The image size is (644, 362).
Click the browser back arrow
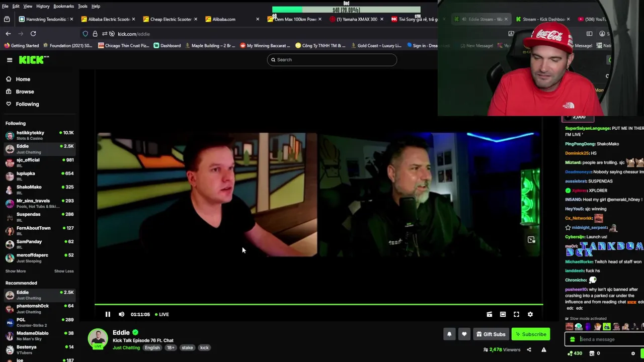click(8, 34)
